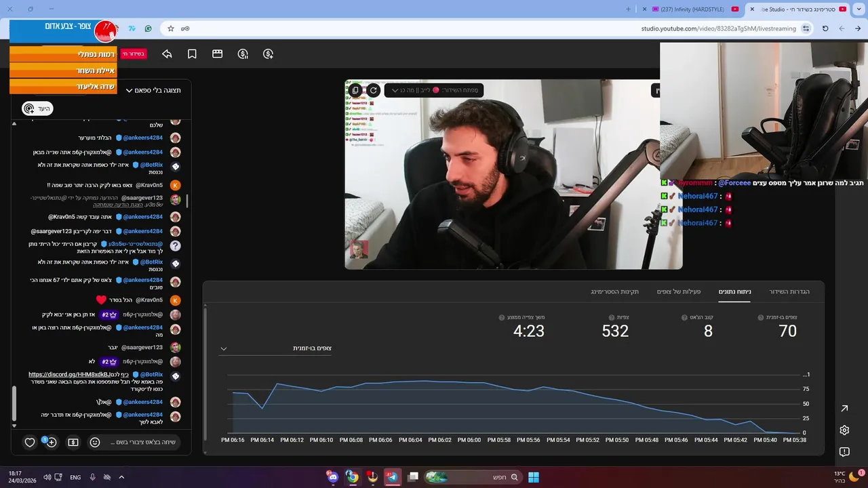Open the stream health tab
Image resolution: width=868 pixels, height=488 pixels.
(615, 291)
